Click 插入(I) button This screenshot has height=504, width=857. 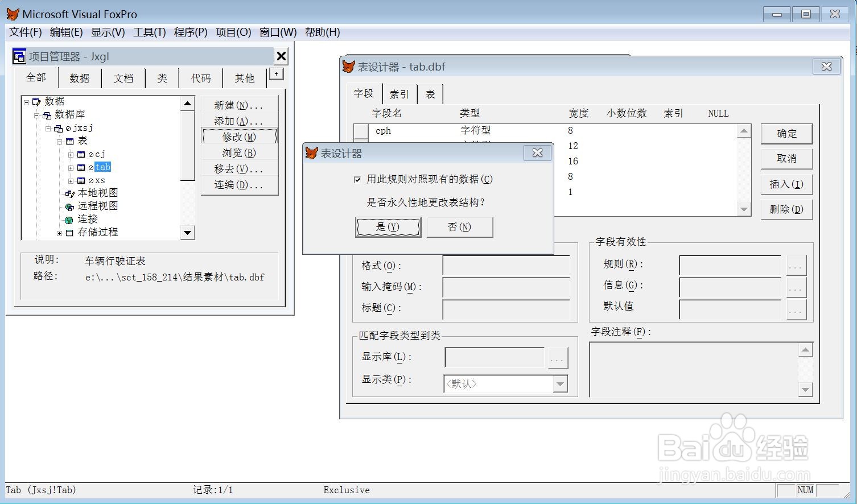click(x=786, y=184)
